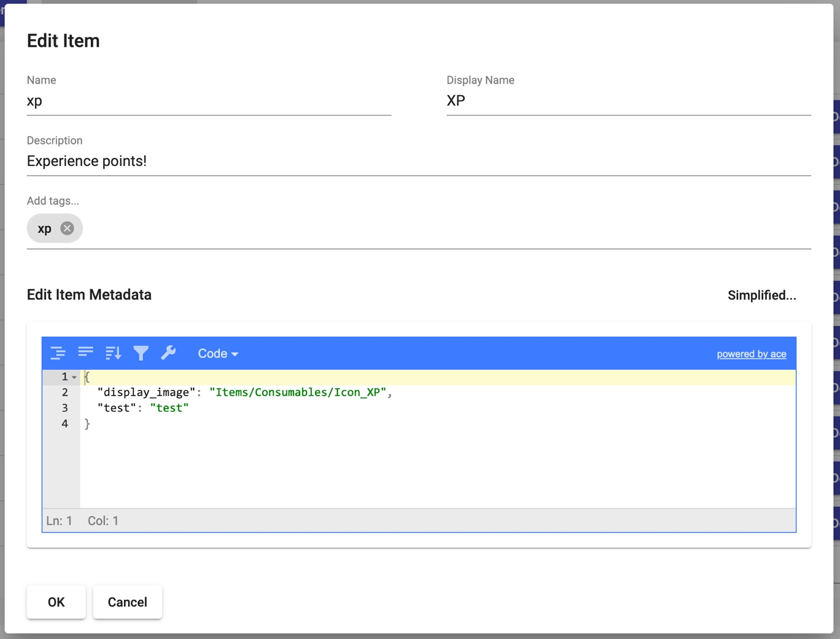Collapse the JSON object at line 1
Screen dimensions: 840x639
(74, 377)
